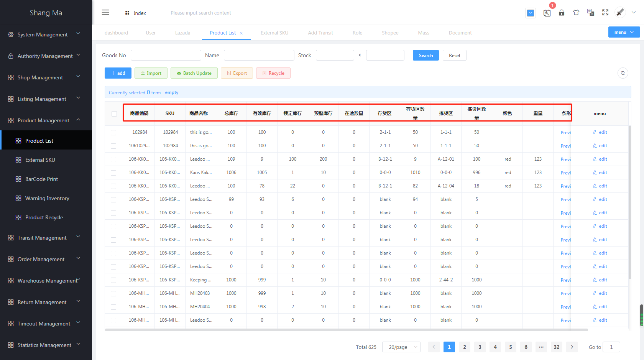
Task: Click the Import button
Action: coord(151,73)
